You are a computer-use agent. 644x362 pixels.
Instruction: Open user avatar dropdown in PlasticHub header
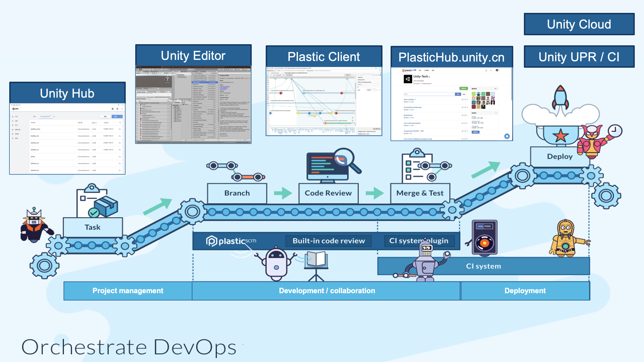497,70
